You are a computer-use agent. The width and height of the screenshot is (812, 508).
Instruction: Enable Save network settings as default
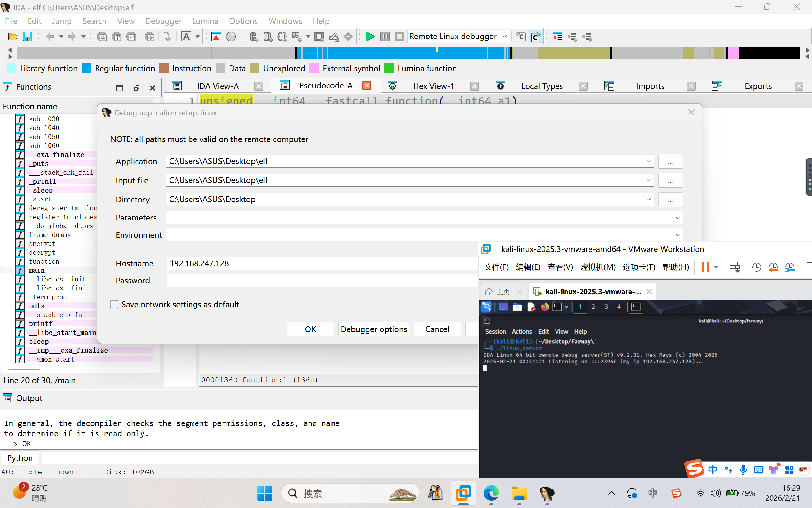[x=115, y=304]
